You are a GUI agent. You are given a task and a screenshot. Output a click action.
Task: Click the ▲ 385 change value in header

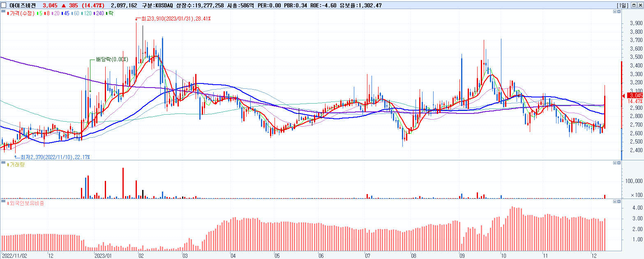click(71, 5)
